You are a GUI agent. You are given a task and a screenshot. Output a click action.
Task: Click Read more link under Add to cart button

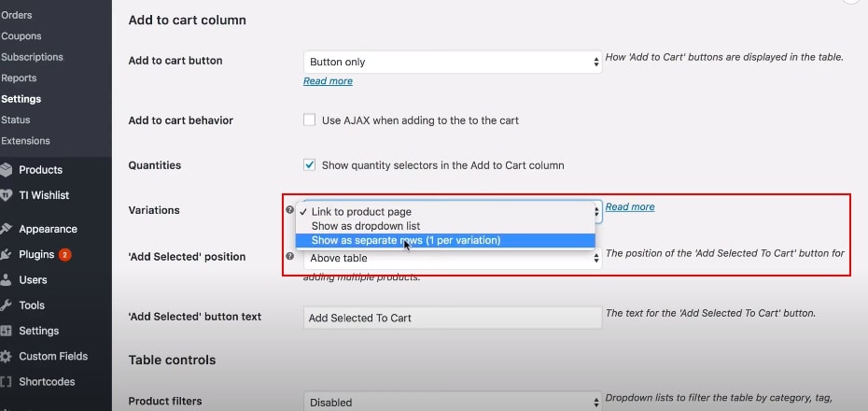328,81
